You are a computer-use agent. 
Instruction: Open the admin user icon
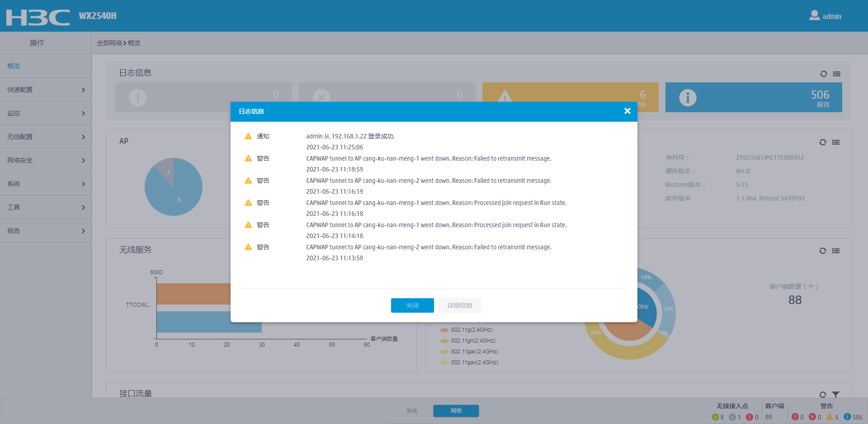pos(814,15)
